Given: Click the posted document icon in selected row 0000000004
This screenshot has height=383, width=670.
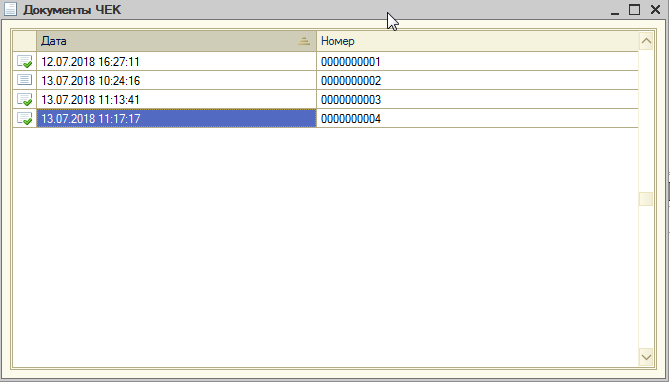Looking at the screenshot, I should click(24, 118).
